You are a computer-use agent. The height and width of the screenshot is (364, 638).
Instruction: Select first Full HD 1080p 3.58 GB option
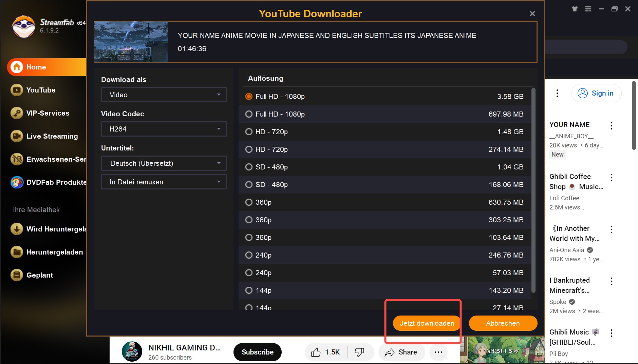(385, 97)
